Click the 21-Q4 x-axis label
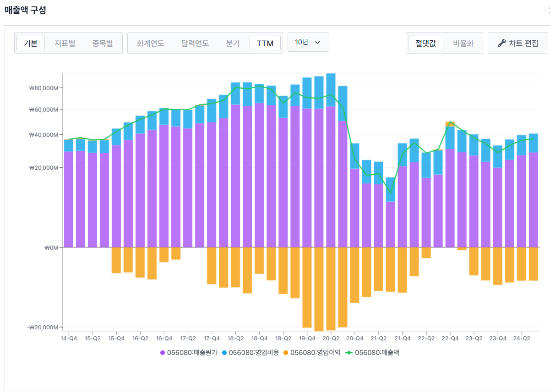 402,338
